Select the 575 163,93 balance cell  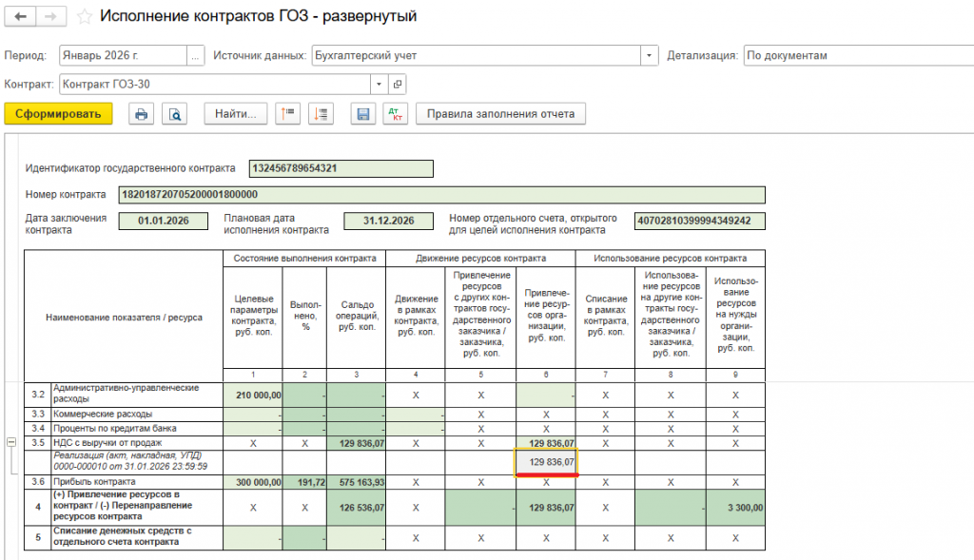356,482
